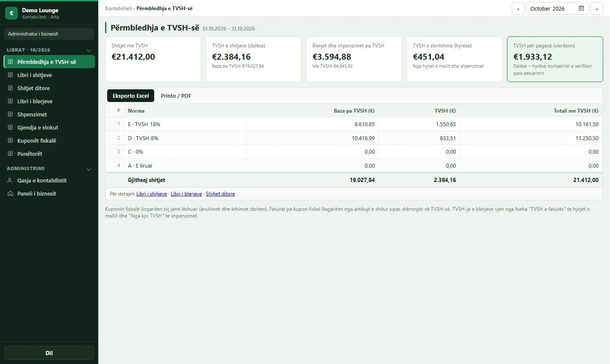Click the Baza pa TVSH (€) column header
The height and width of the screenshot is (364, 610).
tap(354, 111)
